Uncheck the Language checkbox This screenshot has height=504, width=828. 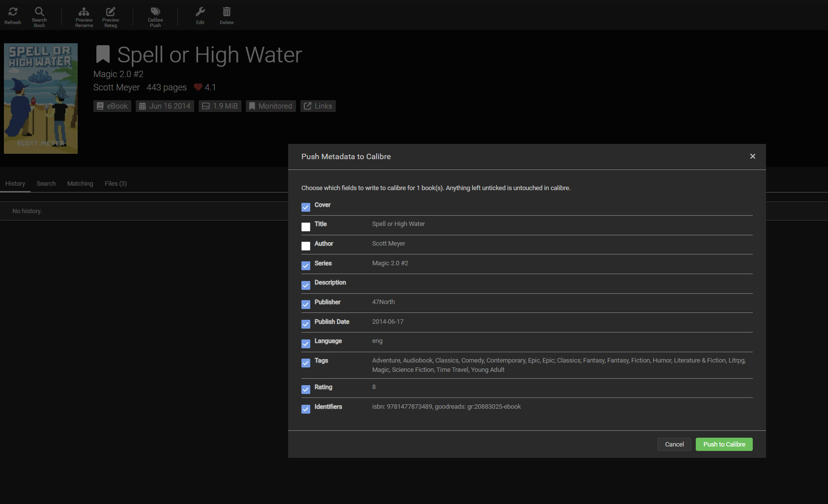coord(306,344)
